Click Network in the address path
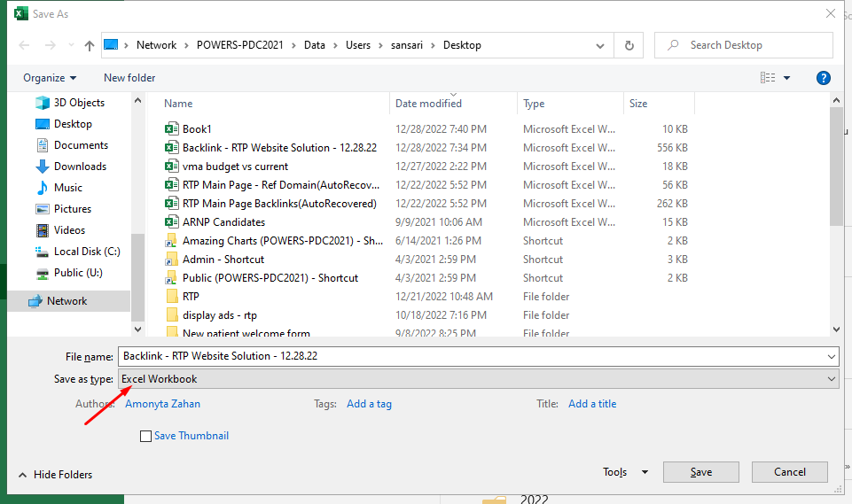The width and height of the screenshot is (852, 504). coord(157,45)
